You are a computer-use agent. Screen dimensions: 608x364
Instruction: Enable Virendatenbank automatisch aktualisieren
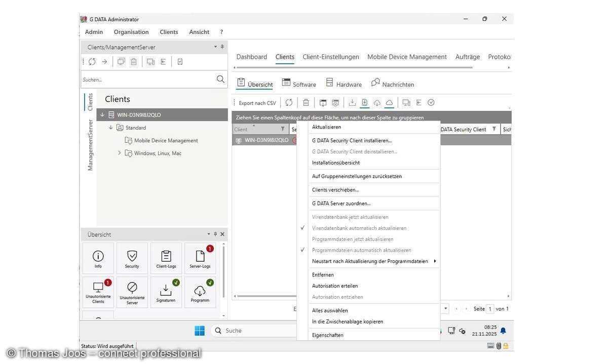(x=359, y=228)
